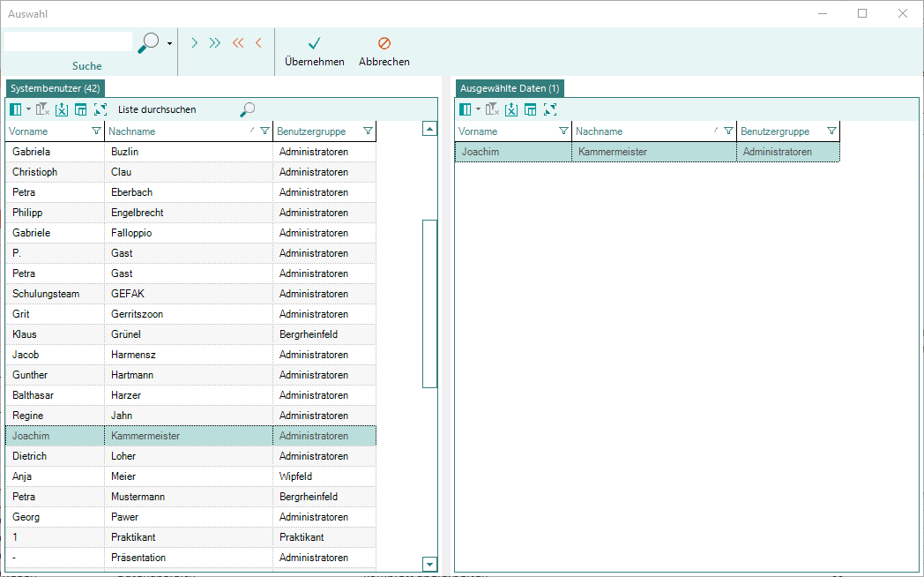The height and width of the screenshot is (577, 924).
Task: Click clear filter icon in Systembenutzer toolbar
Action: point(43,109)
